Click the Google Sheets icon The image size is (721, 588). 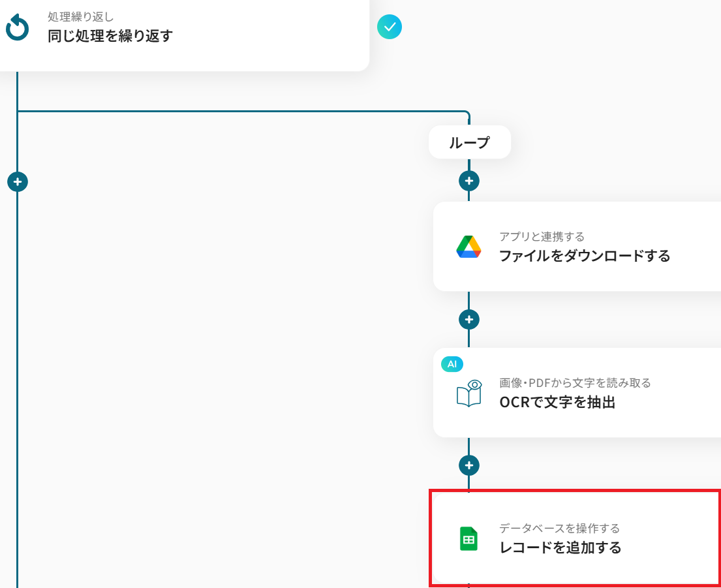click(x=468, y=539)
